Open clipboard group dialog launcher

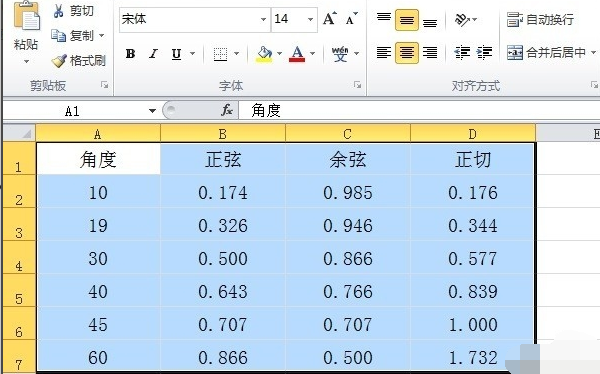[x=104, y=85]
